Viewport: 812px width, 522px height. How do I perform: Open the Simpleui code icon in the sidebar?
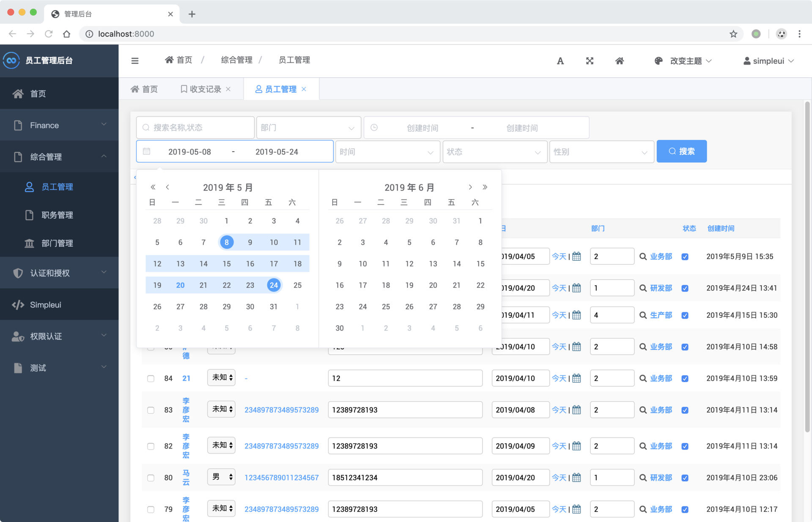tap(17, 304)
